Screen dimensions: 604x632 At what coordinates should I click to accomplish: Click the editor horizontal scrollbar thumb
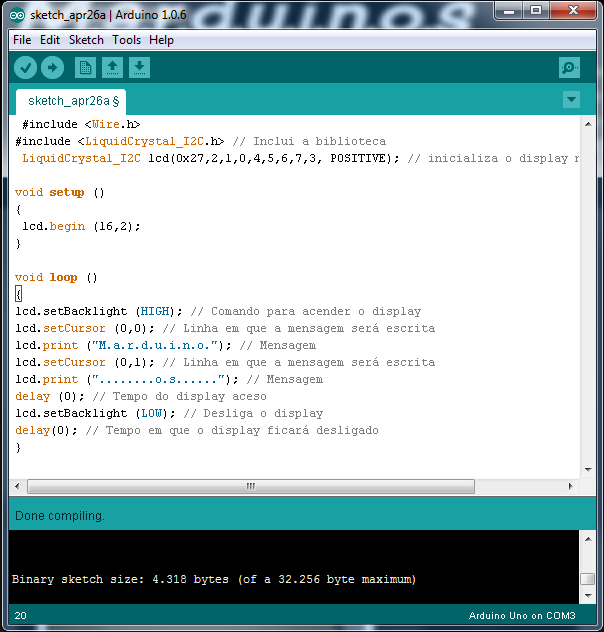click(251, 486)
